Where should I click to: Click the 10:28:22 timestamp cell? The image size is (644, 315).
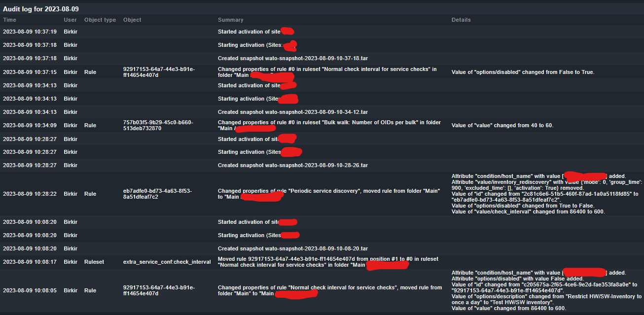tap(30, 194)
